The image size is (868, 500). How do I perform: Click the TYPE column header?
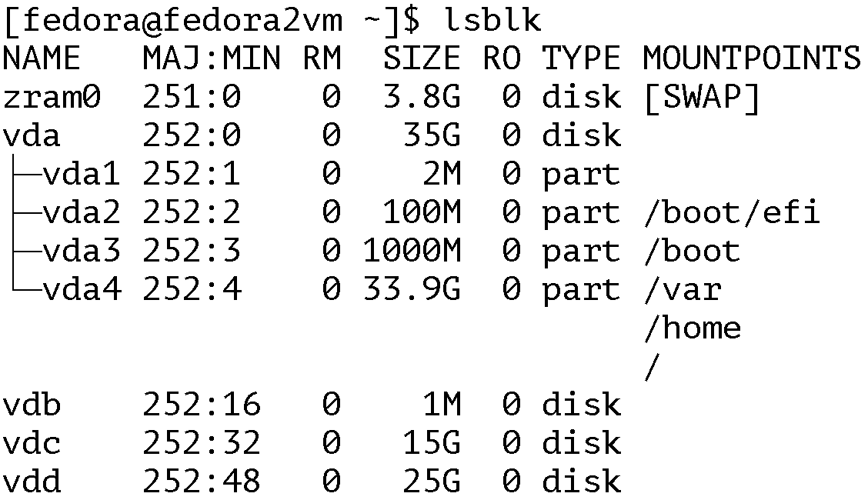pyautogui.click(x=581, y=59)
